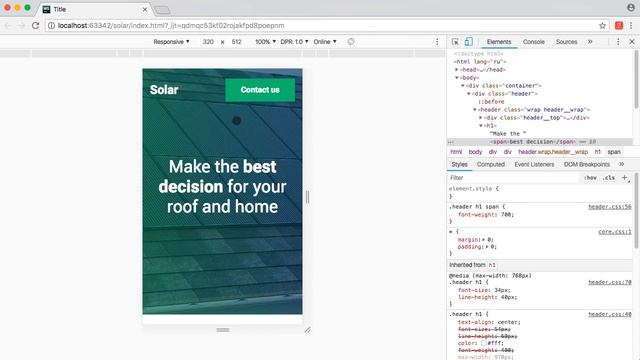
Task: Open the #fff color swatch picker
Action: [484, 343]
